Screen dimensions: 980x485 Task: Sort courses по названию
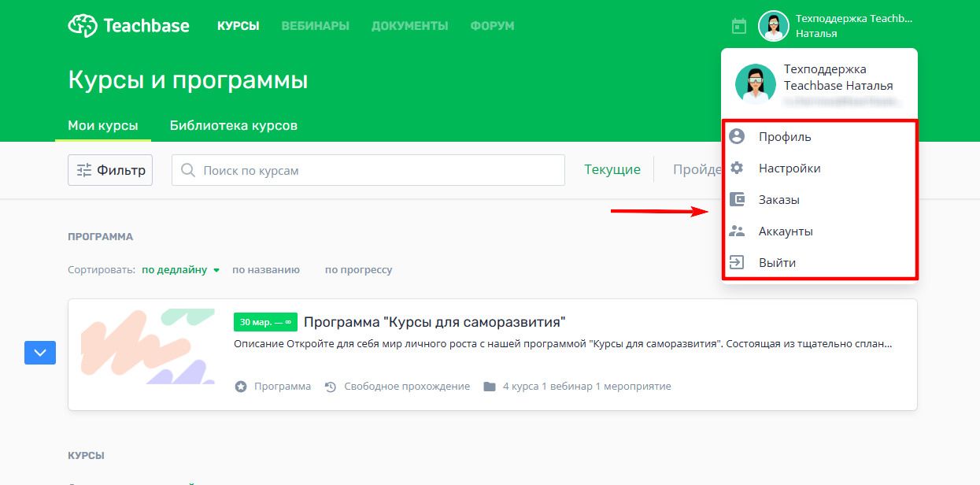[266, 269]
